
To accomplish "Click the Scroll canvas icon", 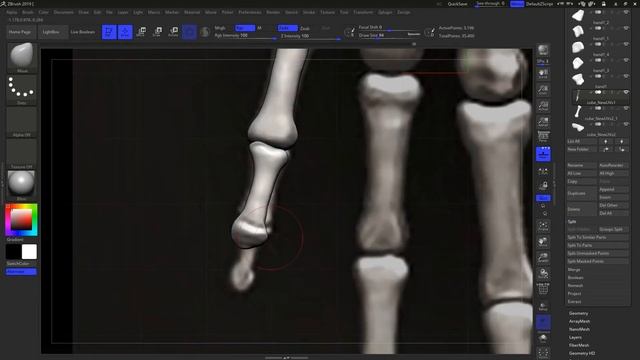I will [543, 74].
